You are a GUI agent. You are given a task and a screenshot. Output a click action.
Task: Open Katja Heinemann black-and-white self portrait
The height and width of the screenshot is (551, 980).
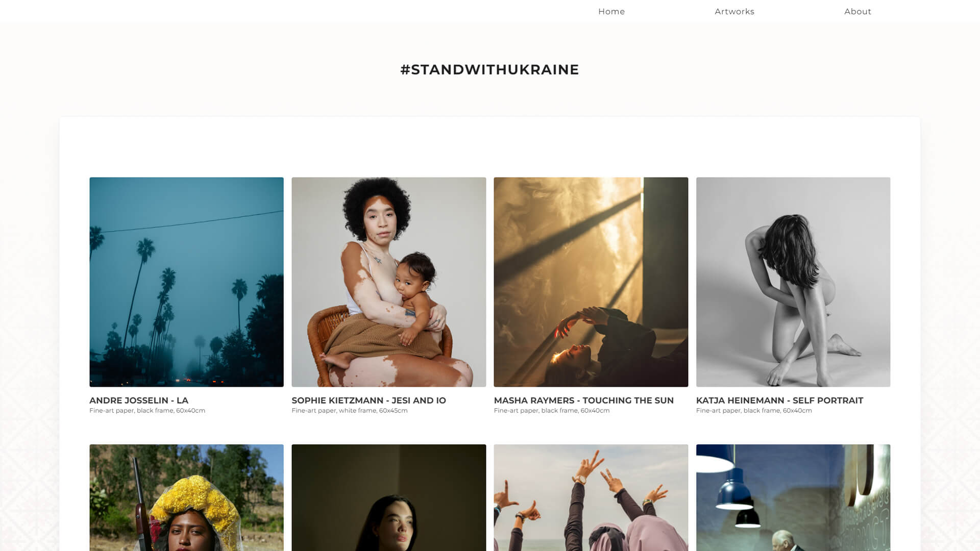pyautogui.click(x=793, y=282)
